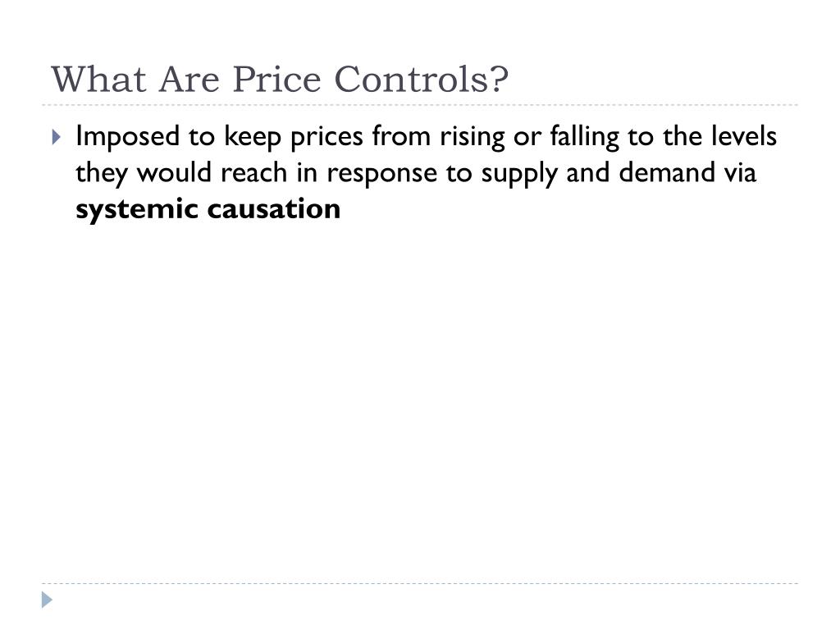Click the triangle bullet before "Imposed"
This screenshot has height=630, width=840.
pyautogui.click(x=57, y=137)
